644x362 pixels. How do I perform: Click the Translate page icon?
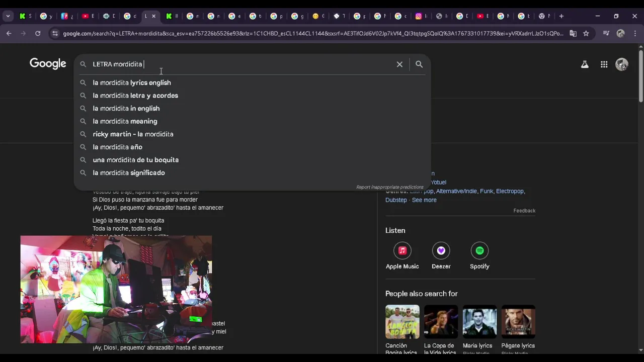[x=573, y=34]
